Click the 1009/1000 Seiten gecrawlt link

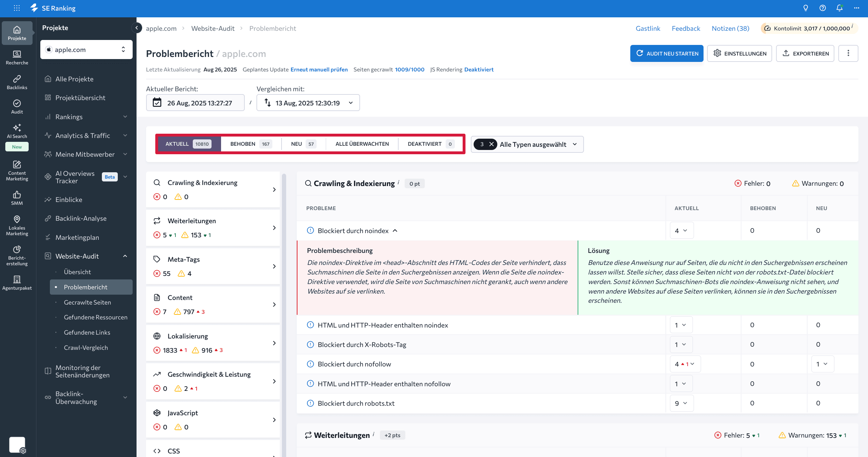[410, 69]
